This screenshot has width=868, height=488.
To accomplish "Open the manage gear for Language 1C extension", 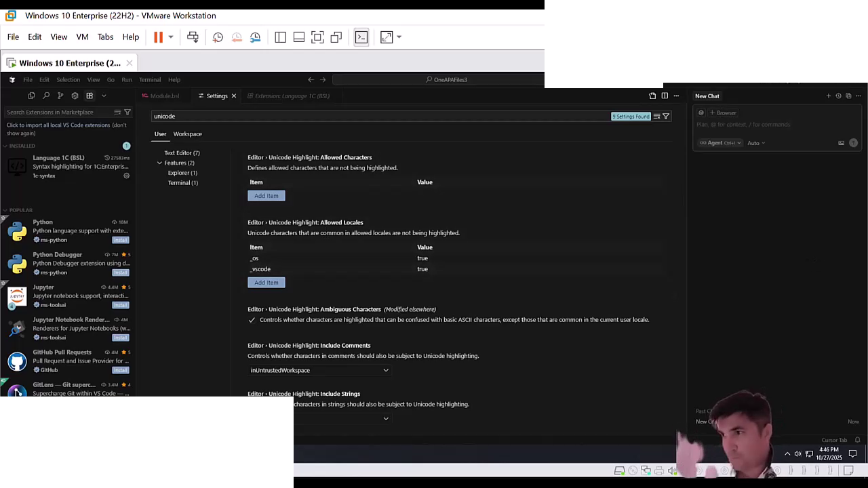I will point(126,176).
